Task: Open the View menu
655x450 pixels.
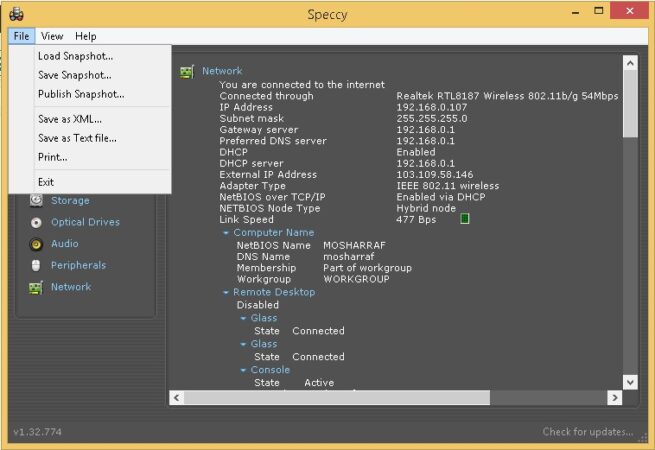Action: 52,36
